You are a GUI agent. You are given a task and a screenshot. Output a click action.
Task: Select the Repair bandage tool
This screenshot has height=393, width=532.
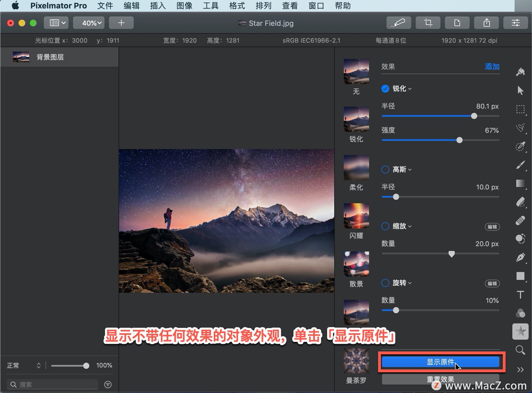point(520,220)
